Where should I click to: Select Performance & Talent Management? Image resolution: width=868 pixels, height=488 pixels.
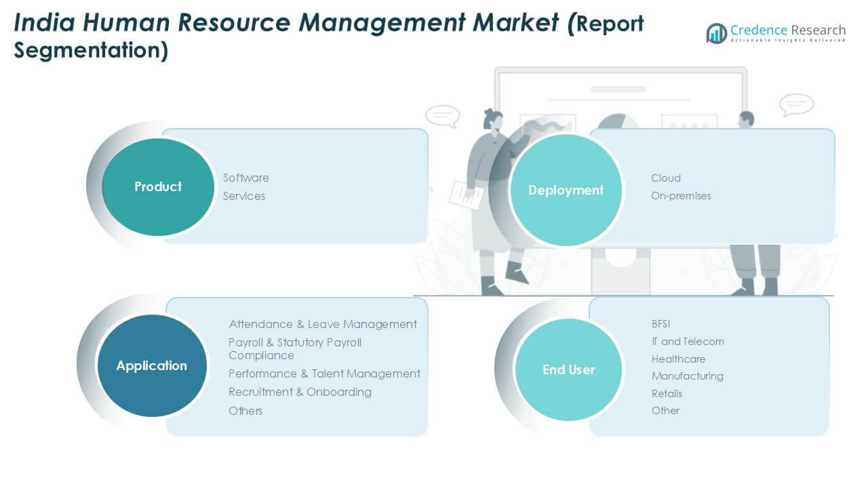tap(324, 373)
